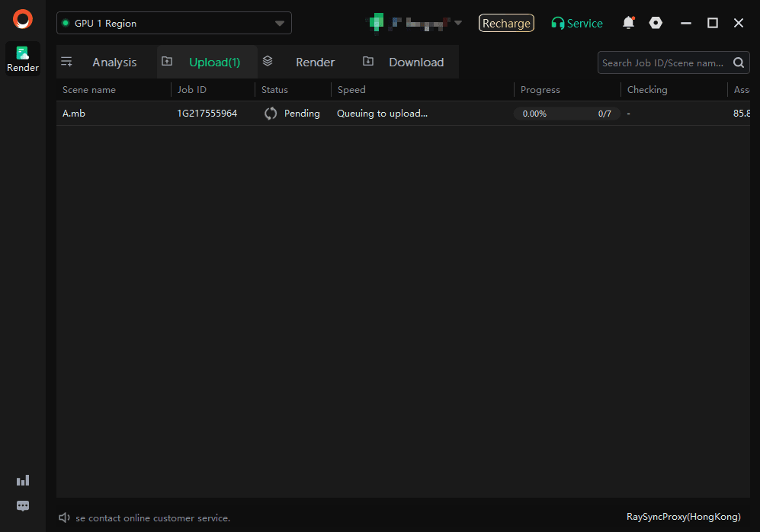Click the pending status refresh icon

click(271, 114)
